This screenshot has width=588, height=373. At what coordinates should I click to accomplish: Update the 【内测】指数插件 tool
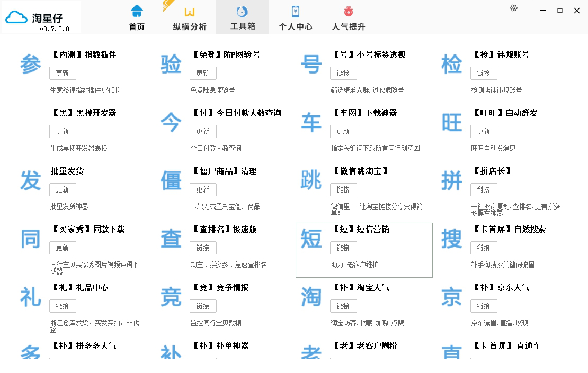pyautogui.click(x=63, y=74)
